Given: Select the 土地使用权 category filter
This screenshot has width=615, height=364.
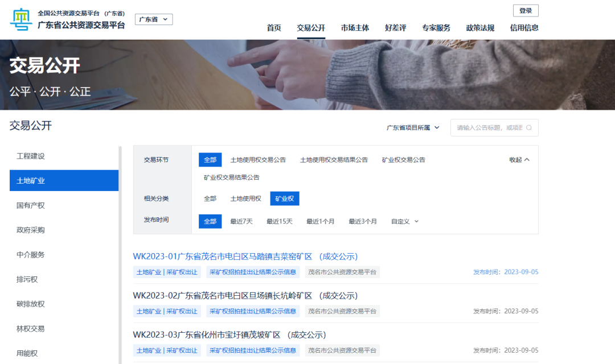Looking at the screenshot, I should tap(245, 198).
